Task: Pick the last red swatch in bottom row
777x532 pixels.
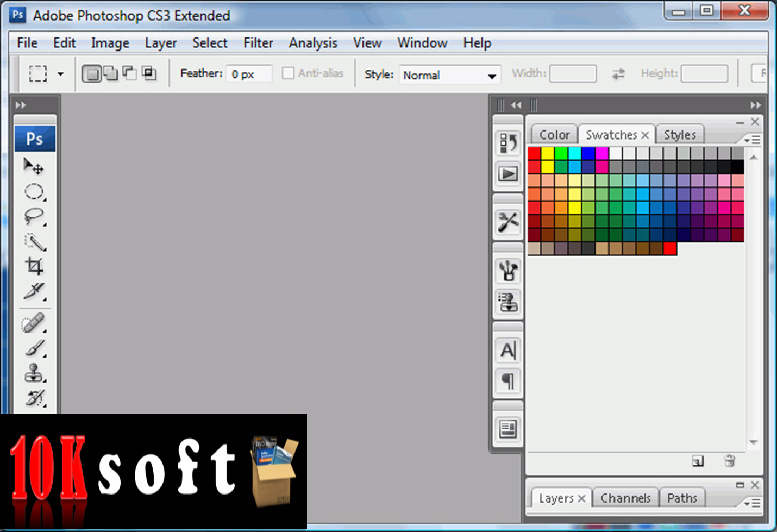Action: [x=670, y=248]
